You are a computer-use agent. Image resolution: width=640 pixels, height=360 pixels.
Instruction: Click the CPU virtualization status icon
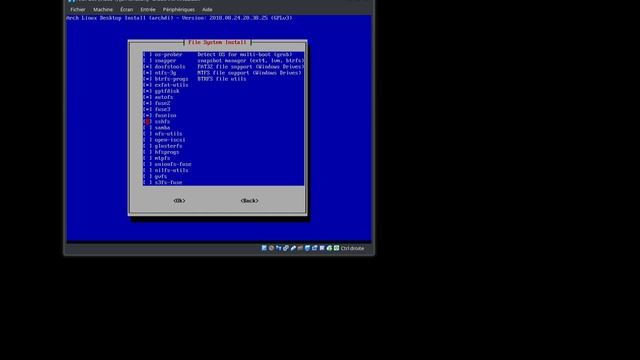pyautogui.click(x=322, y=248)
